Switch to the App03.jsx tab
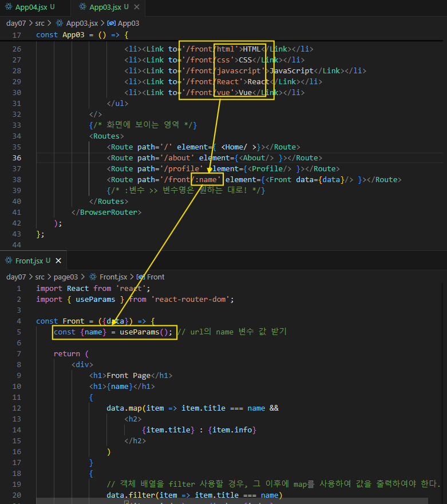Viewport: 447px width, 504px height. [108, 7]
